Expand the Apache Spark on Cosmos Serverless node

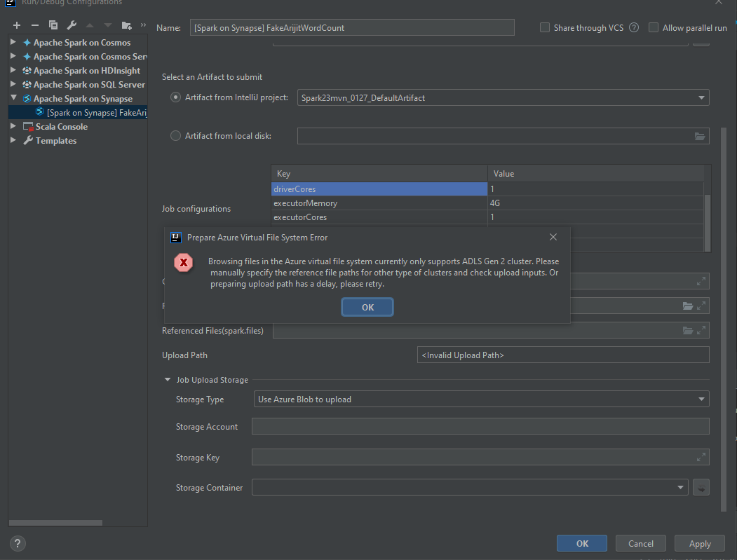(13, 56)
